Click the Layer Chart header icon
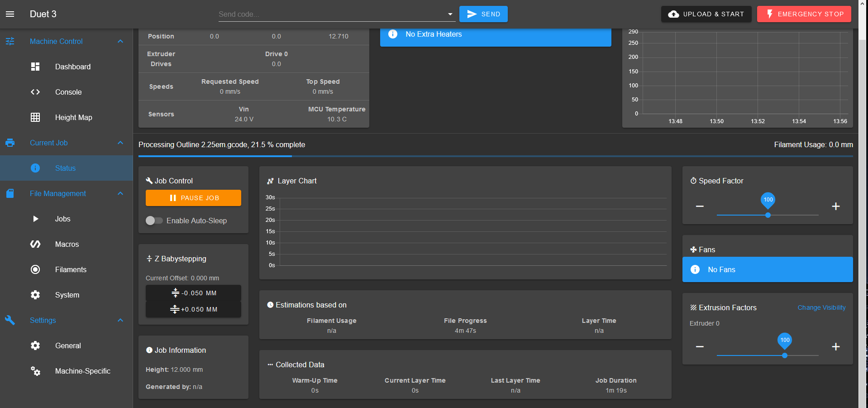This screenshot has height=408, width=868. pos(270,181)
